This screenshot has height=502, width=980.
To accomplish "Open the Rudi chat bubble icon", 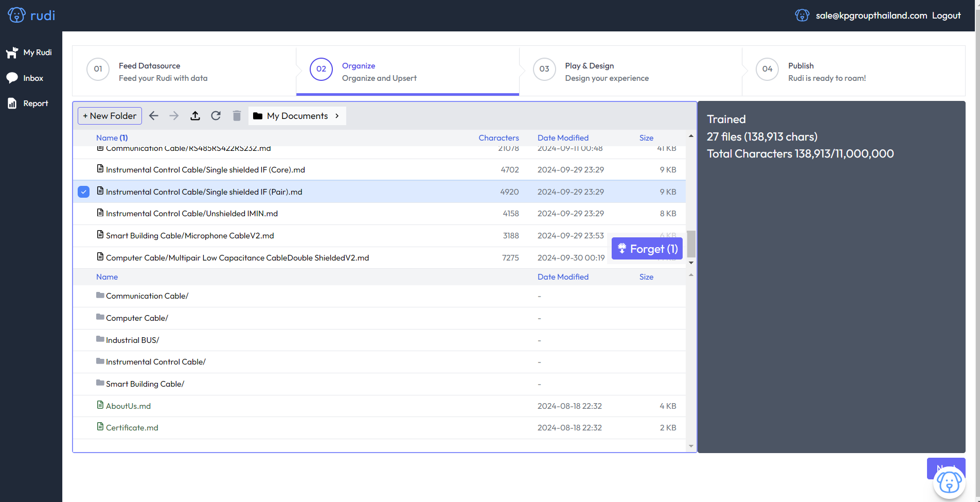I will click(949, 482).
